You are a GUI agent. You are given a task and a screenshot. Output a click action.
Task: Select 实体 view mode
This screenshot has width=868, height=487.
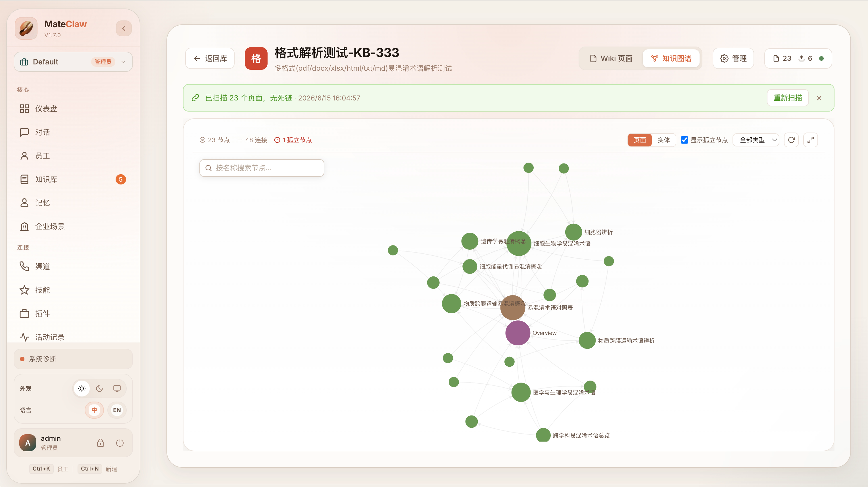coord(664,140)
